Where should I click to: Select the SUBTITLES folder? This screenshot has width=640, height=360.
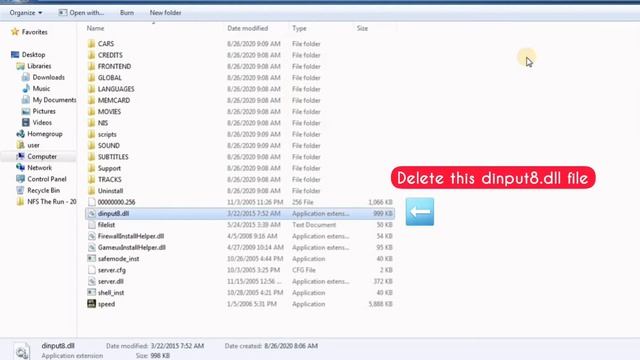[x=113, y=157]
